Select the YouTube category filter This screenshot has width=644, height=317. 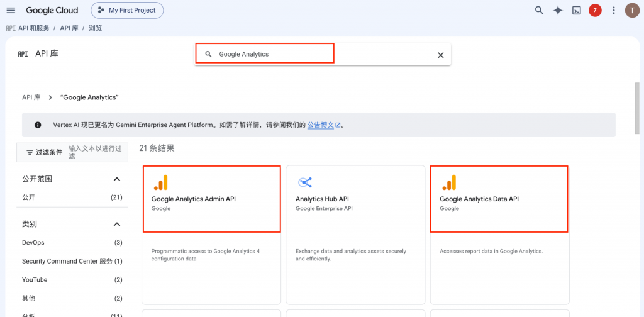coord(72,280)
